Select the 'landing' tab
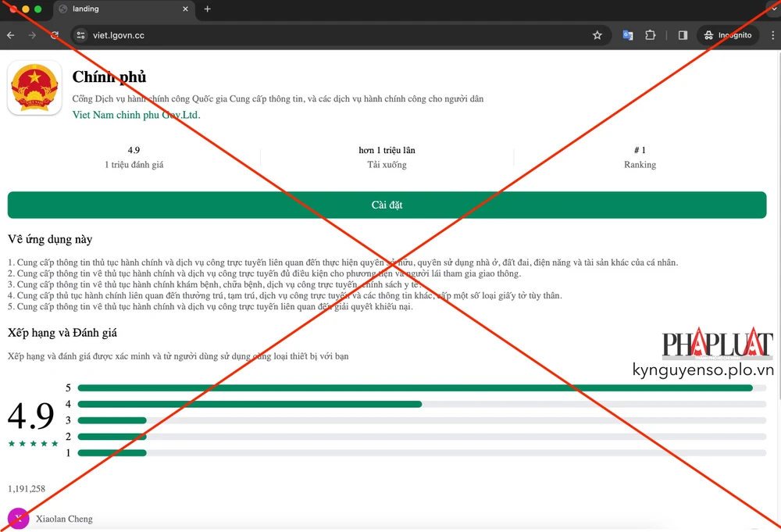 117,9
